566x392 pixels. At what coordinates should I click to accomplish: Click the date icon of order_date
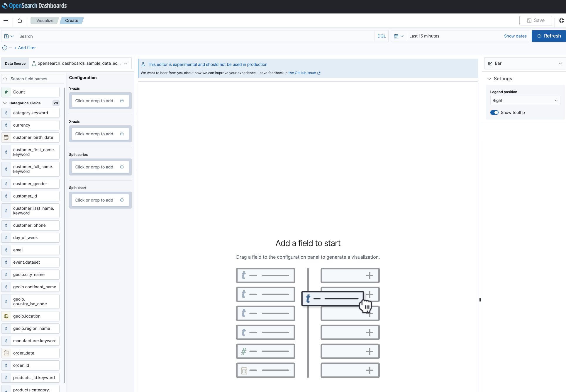[x=6, y=353]
